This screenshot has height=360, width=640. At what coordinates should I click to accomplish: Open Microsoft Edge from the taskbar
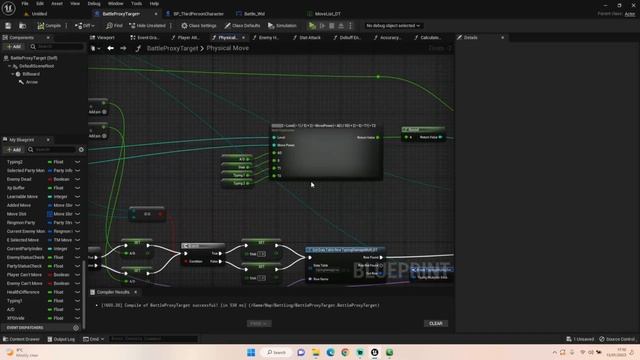click(x=330, y=353)
